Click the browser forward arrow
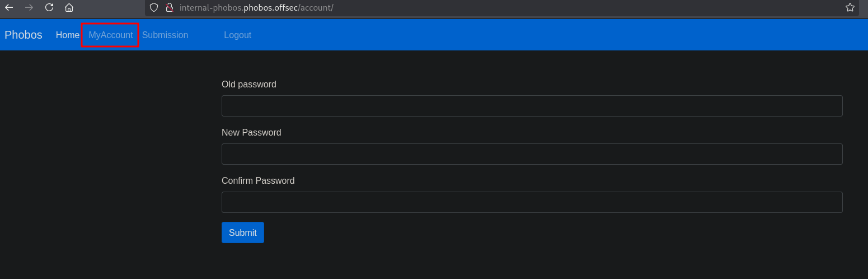This screenshot has height=279, width=868. coord(29,8)
